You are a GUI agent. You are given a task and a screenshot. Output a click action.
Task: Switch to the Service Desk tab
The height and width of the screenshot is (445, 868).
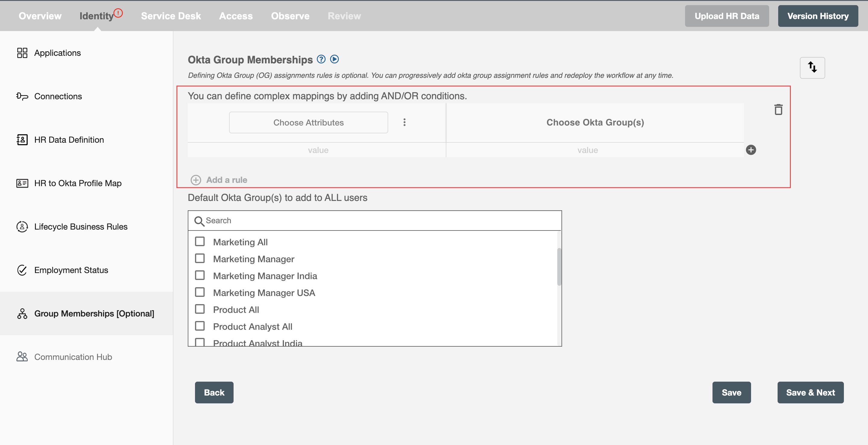click(171, 16)
